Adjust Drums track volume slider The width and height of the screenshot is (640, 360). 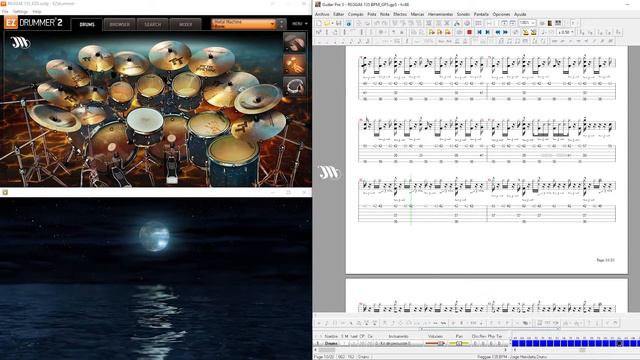(435, 344)
